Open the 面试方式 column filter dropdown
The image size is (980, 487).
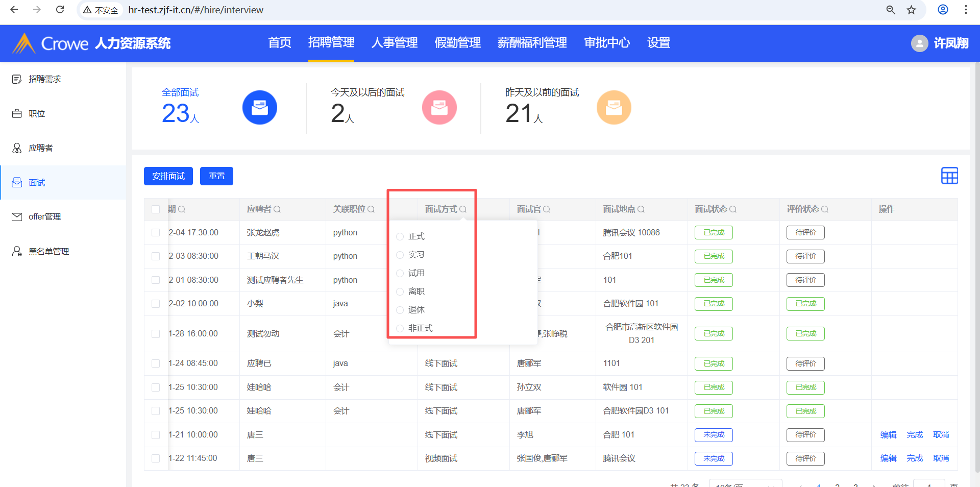tap(462, 209)
